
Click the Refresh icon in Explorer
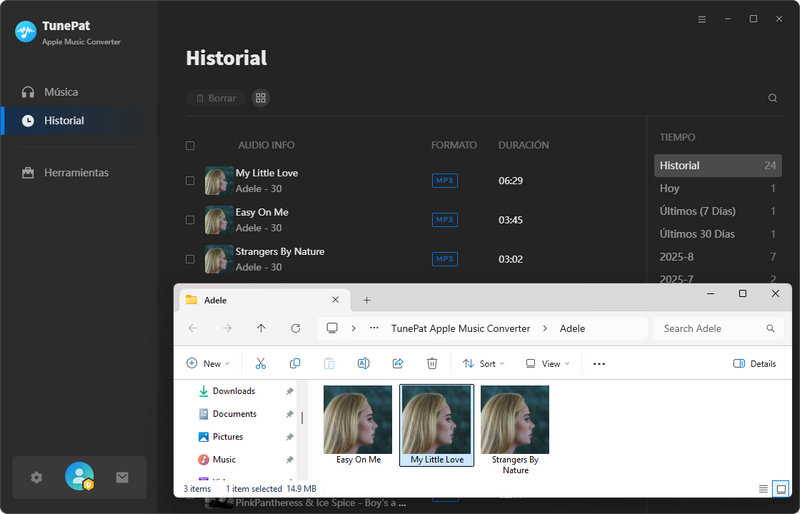coord(295,328)
